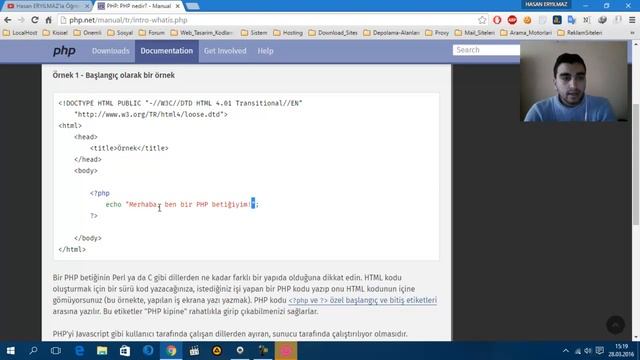Image resolution: width=640 pixels, height=360 pixels.
Task: Open the Sosyal bookmark folder
Action: [x=120, y=33]
